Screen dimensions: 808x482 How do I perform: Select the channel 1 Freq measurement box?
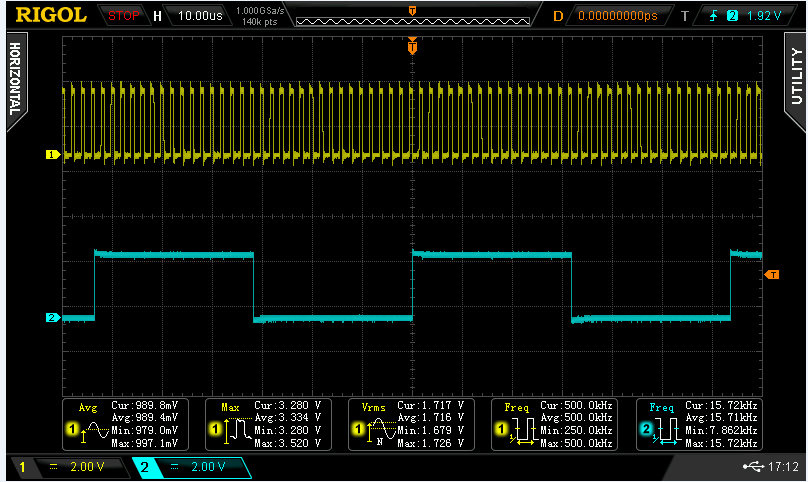554,424
